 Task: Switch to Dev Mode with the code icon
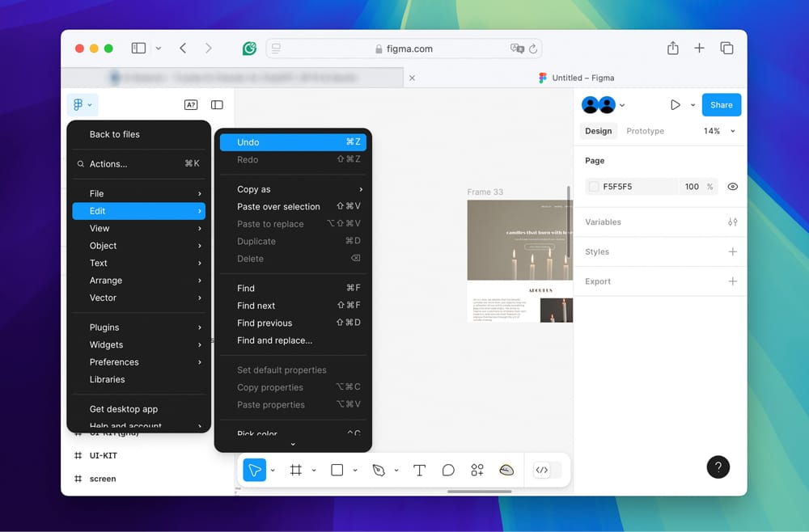(544, 470)
